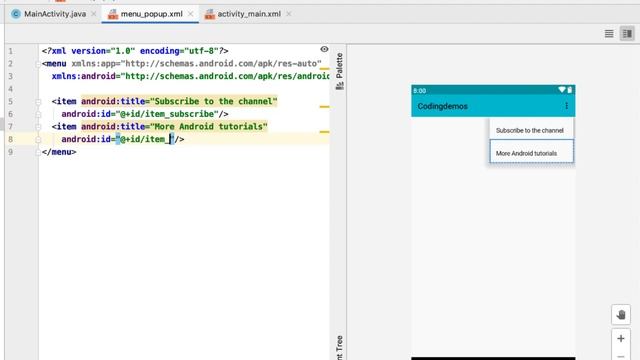Switch to code-only editor view
640x360 pixels.
(609, 33)
